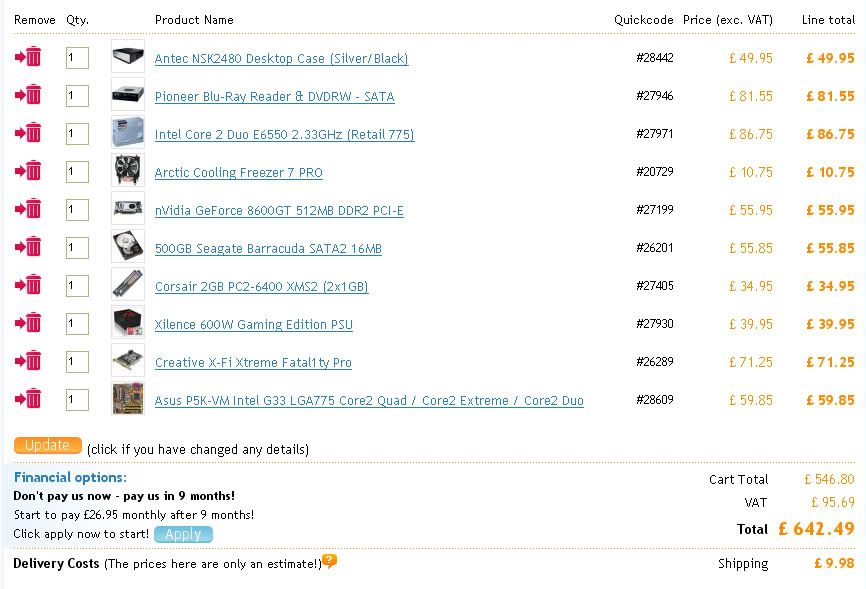
Task: Select the VAT amount £95.69
Action: (x=833, y=502)
